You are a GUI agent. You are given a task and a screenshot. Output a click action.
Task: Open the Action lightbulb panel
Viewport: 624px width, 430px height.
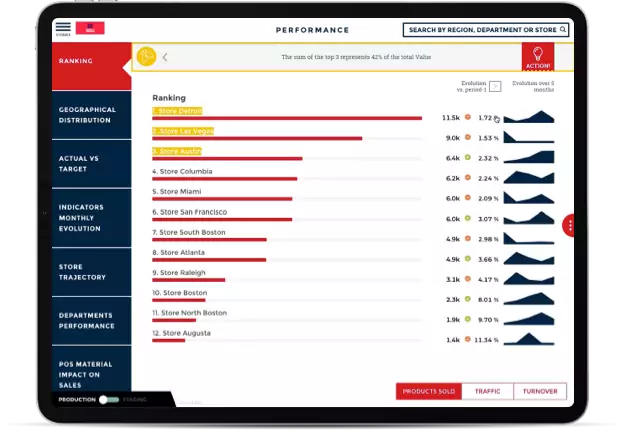click(x=537, y=57)
